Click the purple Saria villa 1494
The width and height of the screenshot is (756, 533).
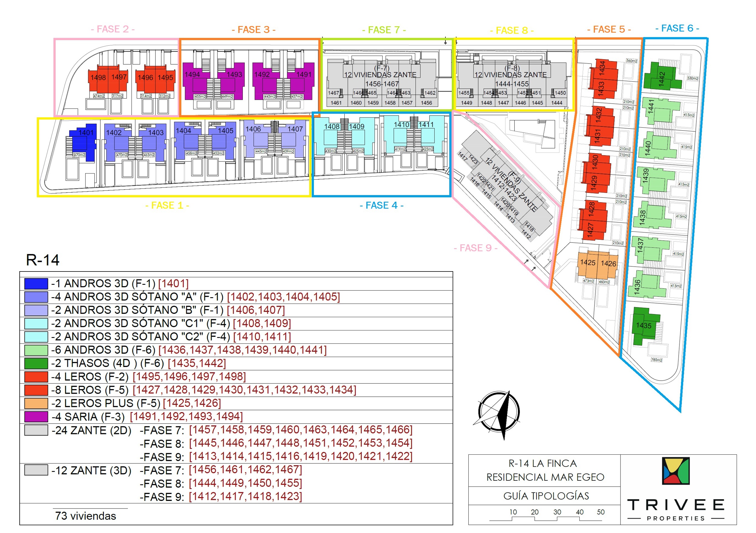pyautogui.click(x=197, y=82)
